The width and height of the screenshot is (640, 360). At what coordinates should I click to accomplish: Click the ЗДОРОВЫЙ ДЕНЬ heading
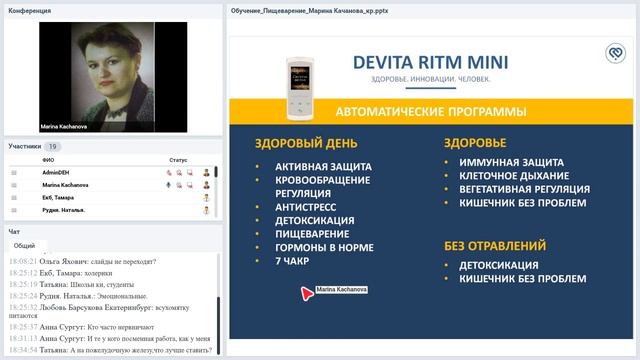[x=306, y=144]
